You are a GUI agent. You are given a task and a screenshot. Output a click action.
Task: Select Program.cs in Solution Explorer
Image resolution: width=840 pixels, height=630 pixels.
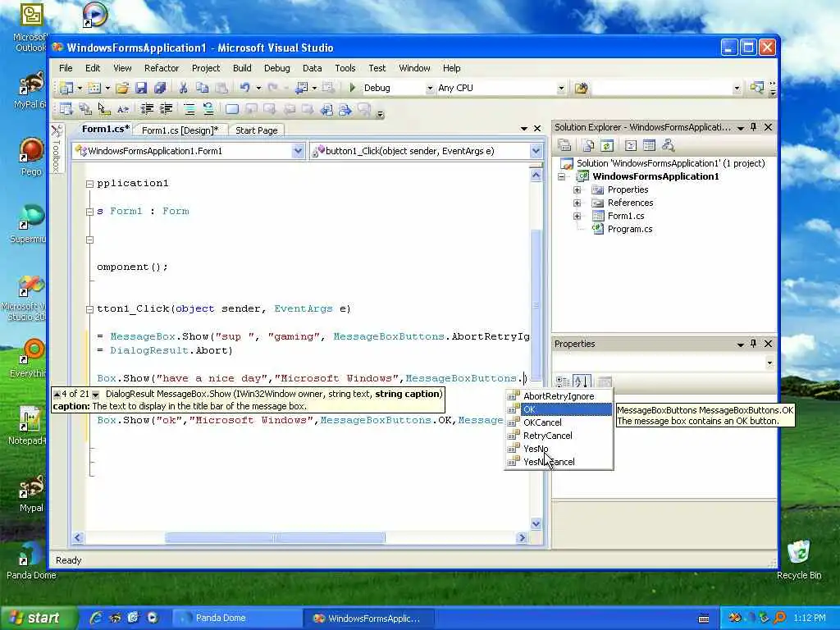coord(629,229)
